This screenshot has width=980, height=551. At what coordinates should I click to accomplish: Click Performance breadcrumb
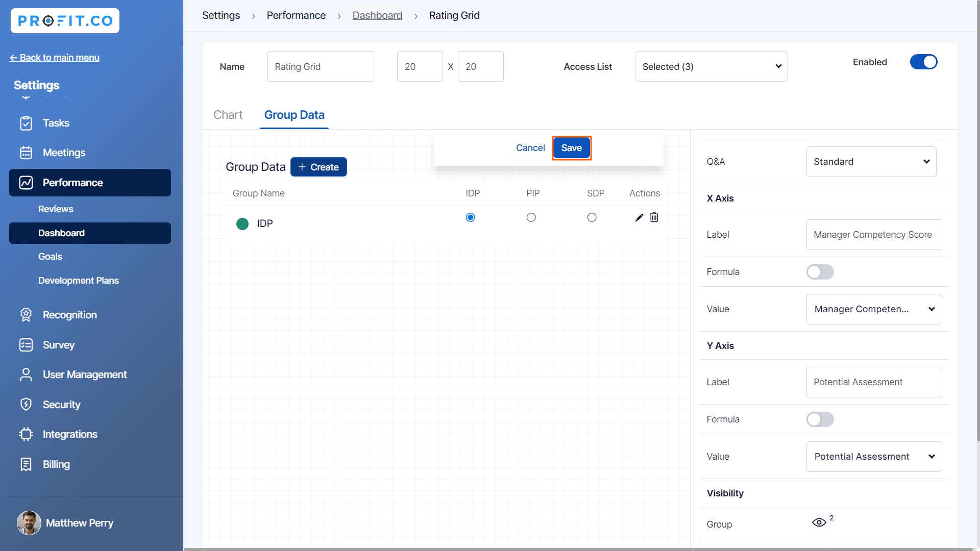pos(296,15)
